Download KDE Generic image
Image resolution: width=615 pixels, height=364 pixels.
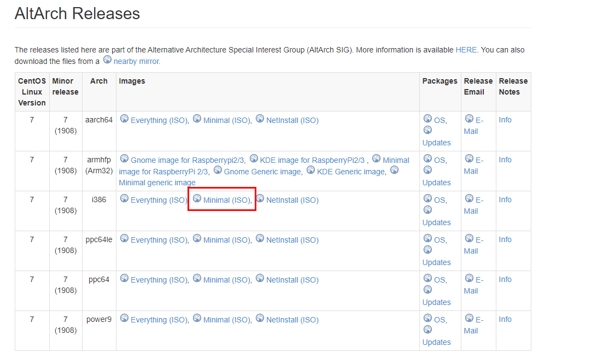pyautogui.click(x=350, y=172)
